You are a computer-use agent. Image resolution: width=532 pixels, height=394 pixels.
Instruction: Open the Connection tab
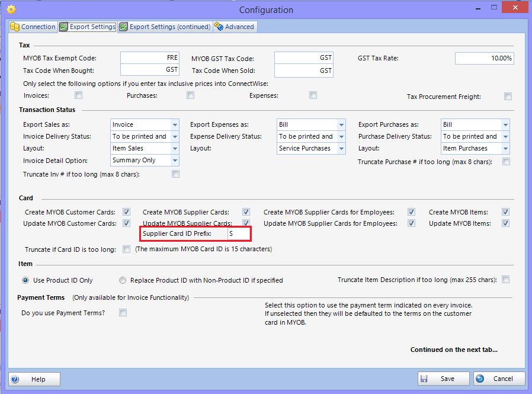(x=33, y=27)
